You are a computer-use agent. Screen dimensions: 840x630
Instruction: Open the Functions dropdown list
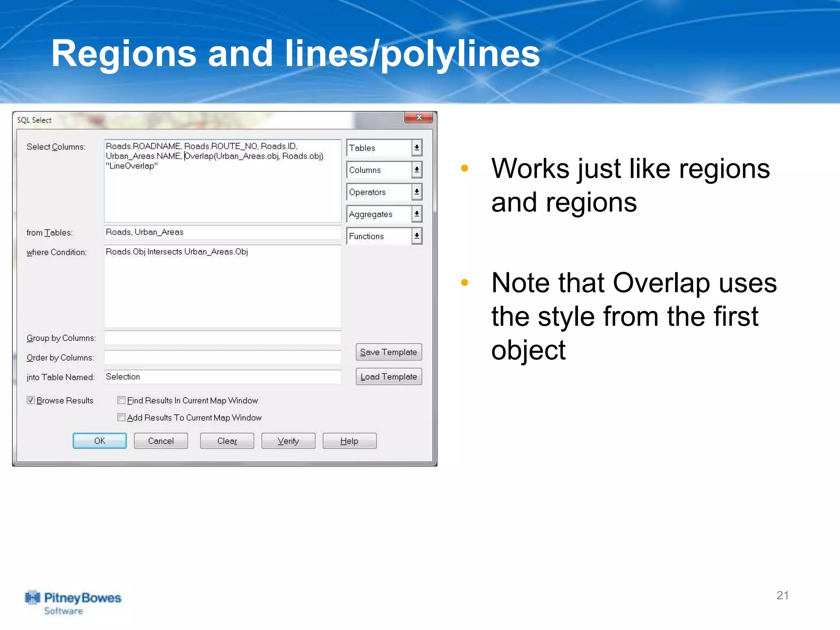(x=416, y=236)
